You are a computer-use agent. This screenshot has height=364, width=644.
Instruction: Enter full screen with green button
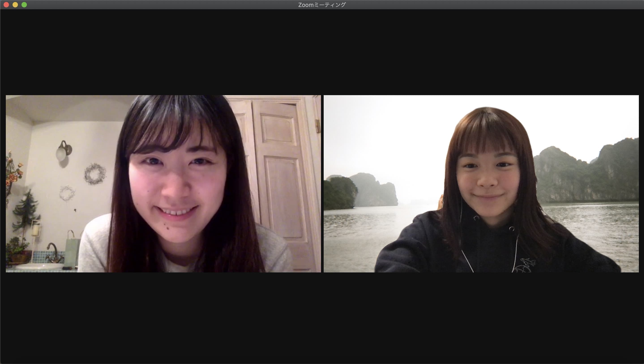click(24, 5)
